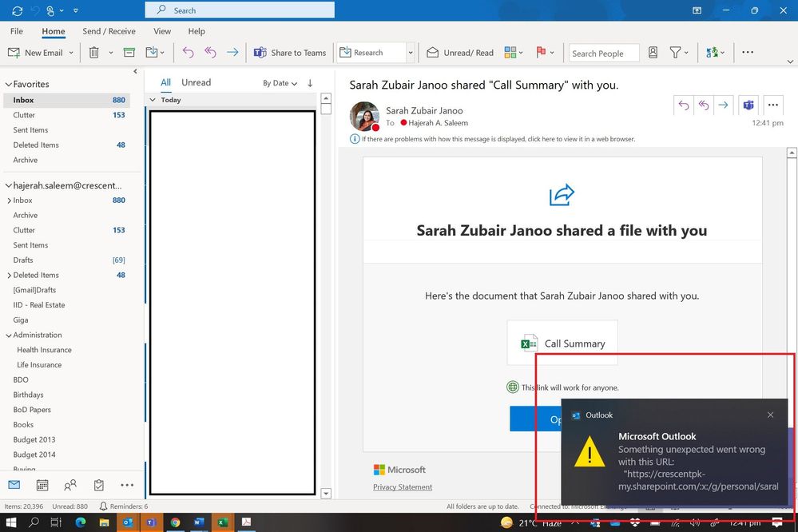Open the File menu

tap(17, 31)
